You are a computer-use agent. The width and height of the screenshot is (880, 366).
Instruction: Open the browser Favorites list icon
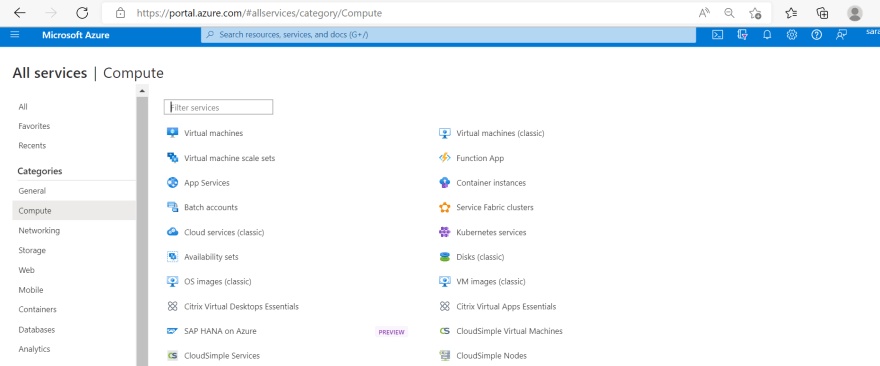pos(791,13)
